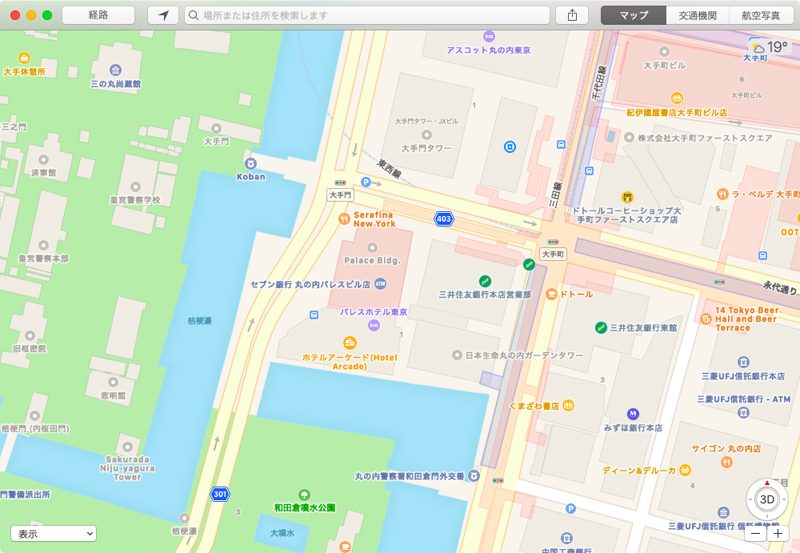800x553 pixels.
Task: Switch to the 航空写真 satellite tab
Action: tap(761, 15)
